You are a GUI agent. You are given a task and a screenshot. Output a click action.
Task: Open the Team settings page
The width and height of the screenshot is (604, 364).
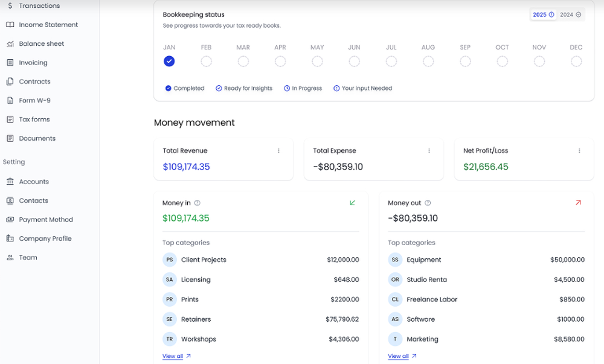tap(28, 257)
